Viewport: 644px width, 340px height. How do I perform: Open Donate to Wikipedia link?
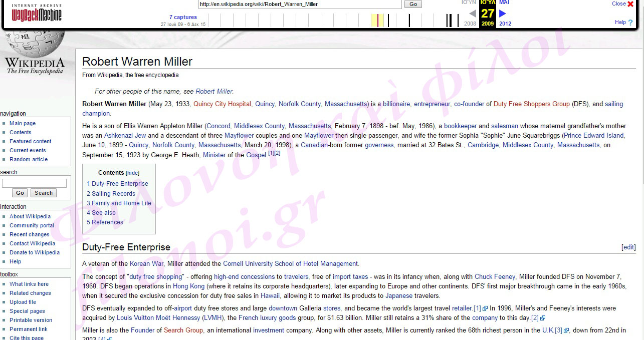point(35,252)
